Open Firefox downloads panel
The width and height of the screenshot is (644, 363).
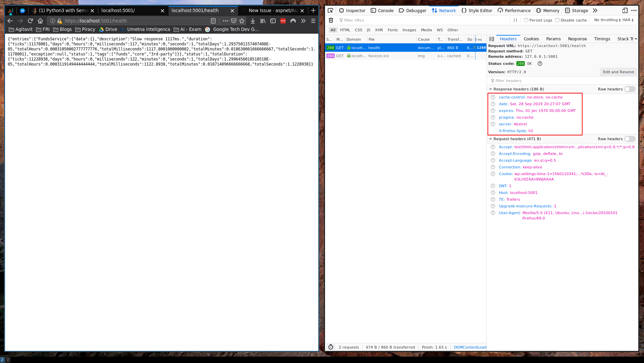tap(253, 21)
